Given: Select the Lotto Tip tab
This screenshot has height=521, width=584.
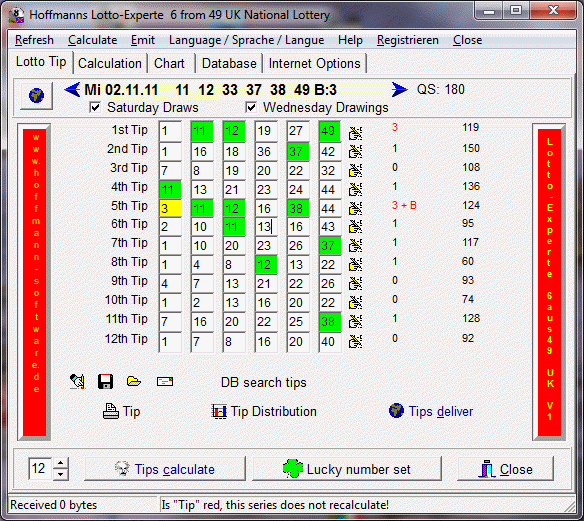Looking at the screenshot, I should click(x=41, y=62).
